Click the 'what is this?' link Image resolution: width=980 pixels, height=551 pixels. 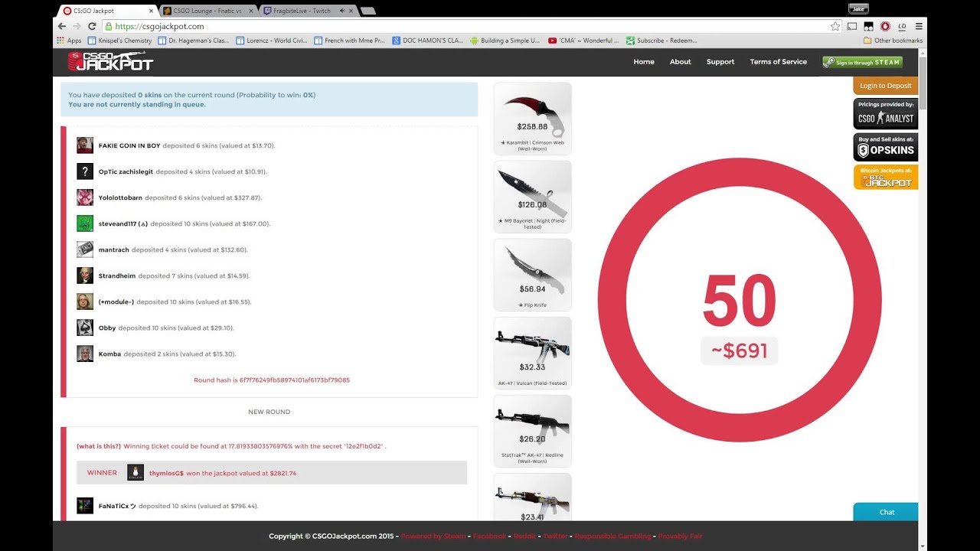click(x=99, y=446)
